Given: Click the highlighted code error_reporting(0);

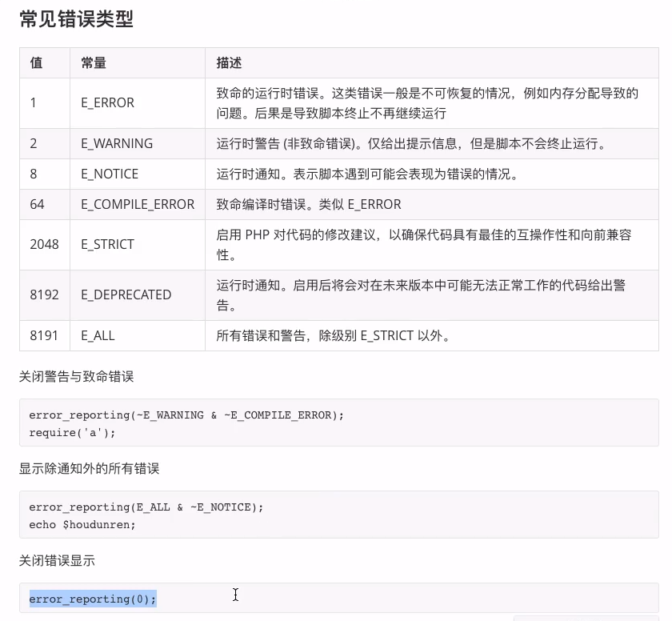Looking at the screenshot, I should [x=93, y=599].
